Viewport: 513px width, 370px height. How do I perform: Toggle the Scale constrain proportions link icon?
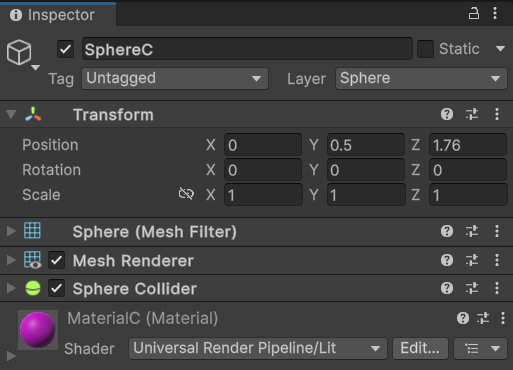pyautogui.click(x=186, y=194)
